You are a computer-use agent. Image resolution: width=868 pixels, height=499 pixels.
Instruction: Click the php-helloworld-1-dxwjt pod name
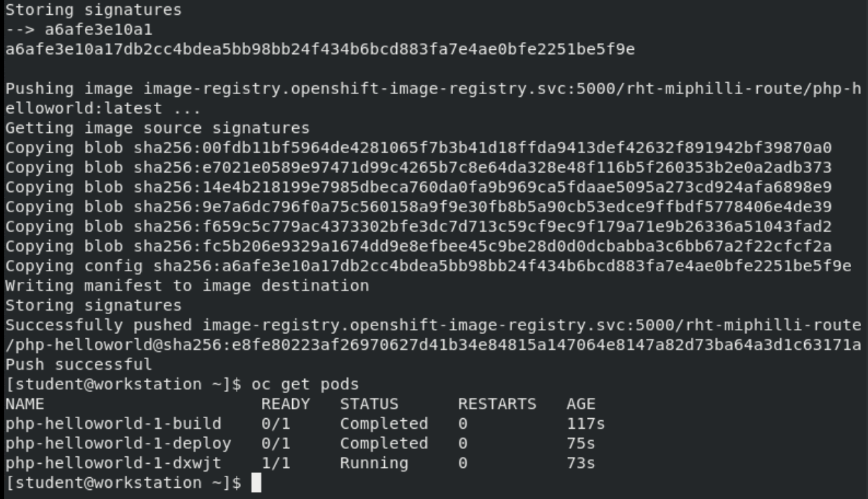click(113, 463)
